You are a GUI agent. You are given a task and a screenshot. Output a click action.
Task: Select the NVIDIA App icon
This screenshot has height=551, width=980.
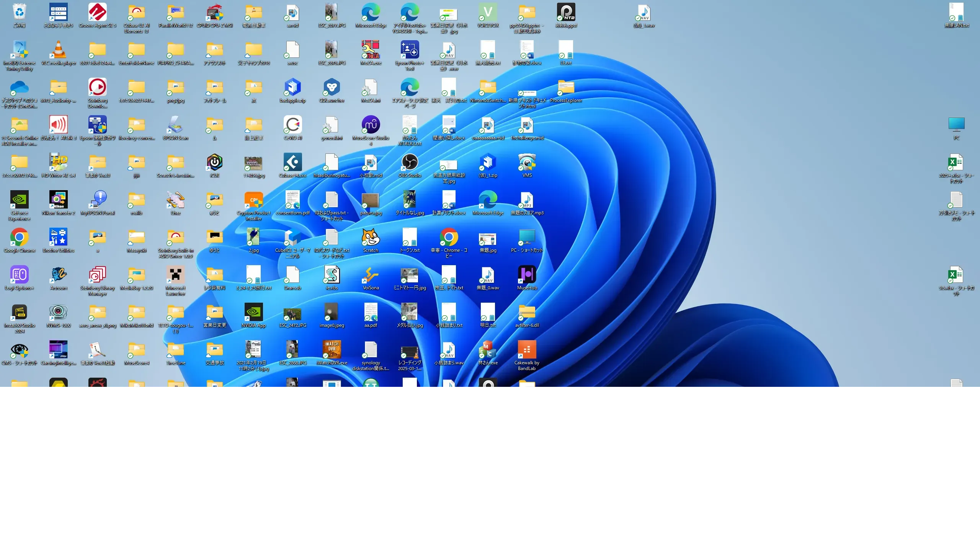[254, 312]
